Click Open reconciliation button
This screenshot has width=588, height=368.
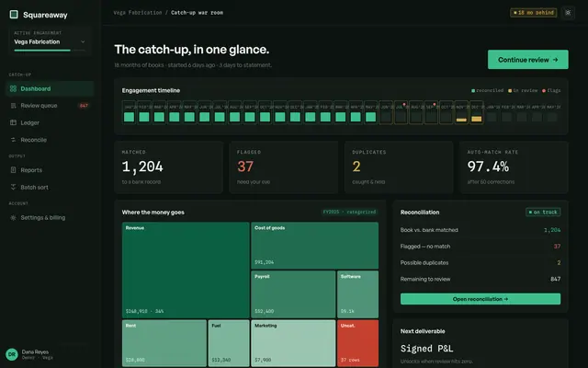click(x=481, y=299)
